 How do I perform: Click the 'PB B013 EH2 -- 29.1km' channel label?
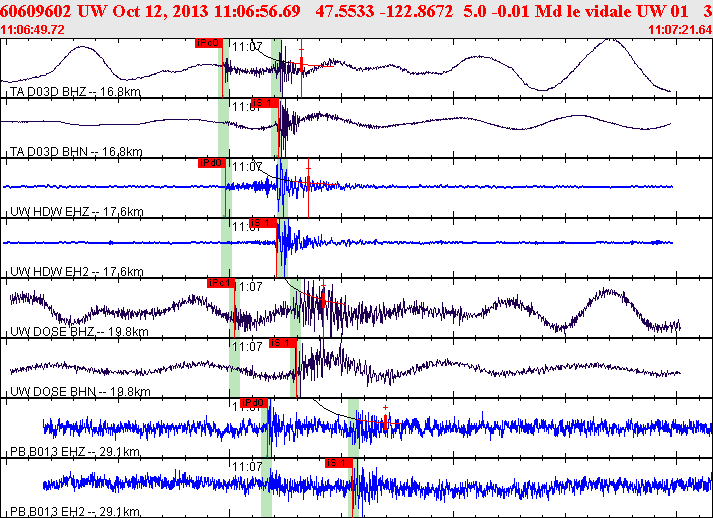coord(75,512)
